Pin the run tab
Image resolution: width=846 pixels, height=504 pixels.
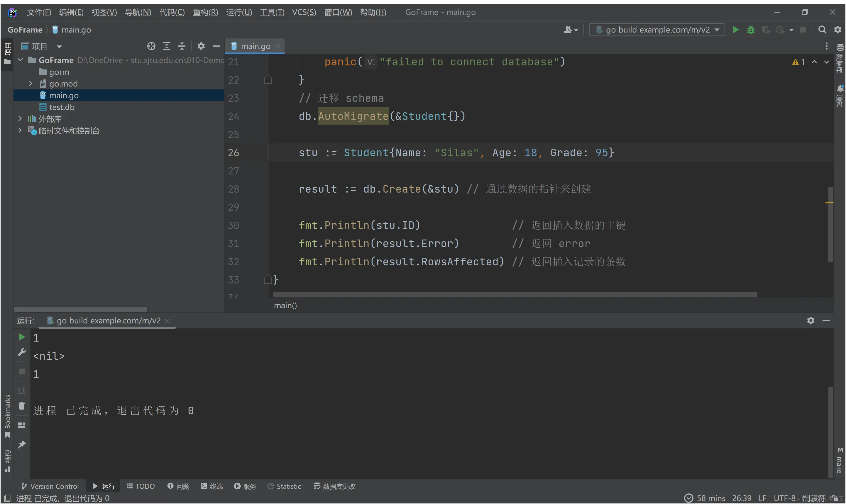point(22,444)
